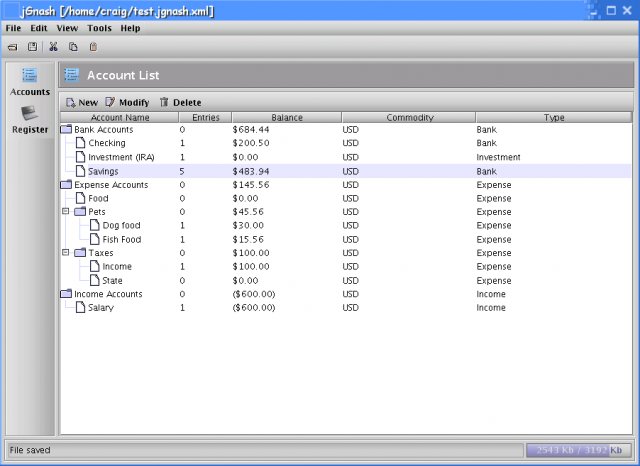Select the Investment (IRA) account name
Viewport: 640px width, 466px height.
pyautogui.click(x=121, y=157)
